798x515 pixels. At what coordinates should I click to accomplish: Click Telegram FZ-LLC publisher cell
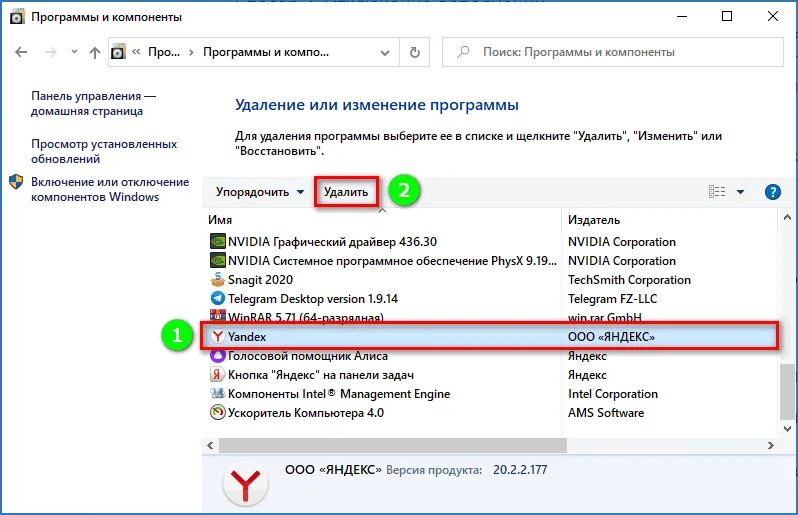612,299
